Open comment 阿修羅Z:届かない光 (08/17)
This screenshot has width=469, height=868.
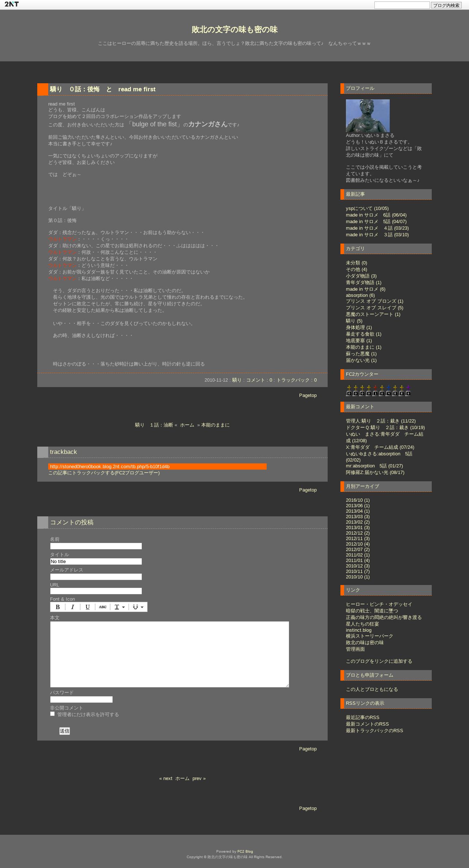point(375,473)
